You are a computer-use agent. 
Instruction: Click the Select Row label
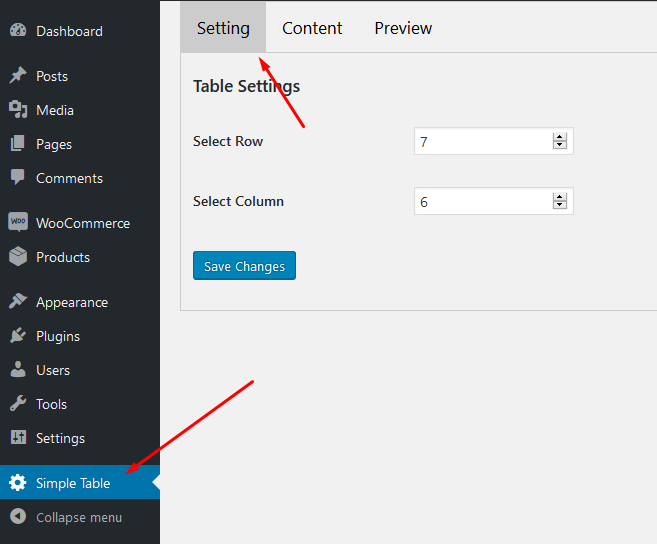tap(228, 141)
